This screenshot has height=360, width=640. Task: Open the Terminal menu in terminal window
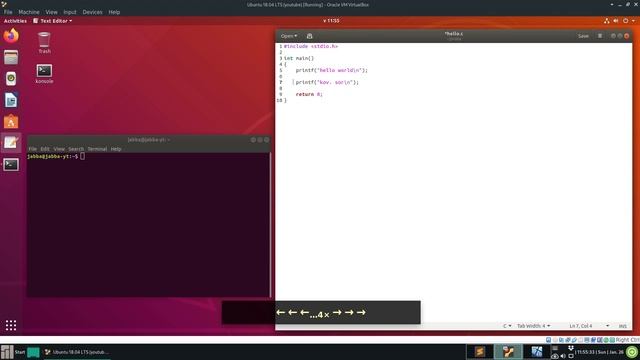pyautogui.click(x=97, y=149)
